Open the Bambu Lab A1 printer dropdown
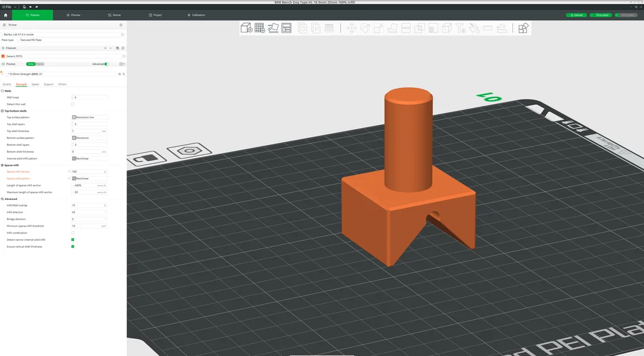Screen dimensions: 644x356 [62, 35]
